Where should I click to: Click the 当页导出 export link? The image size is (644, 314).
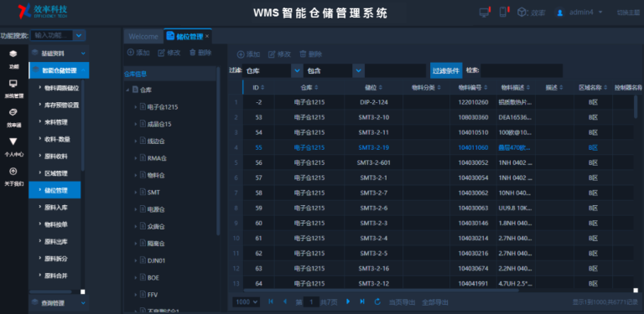(x=402, y=302)
